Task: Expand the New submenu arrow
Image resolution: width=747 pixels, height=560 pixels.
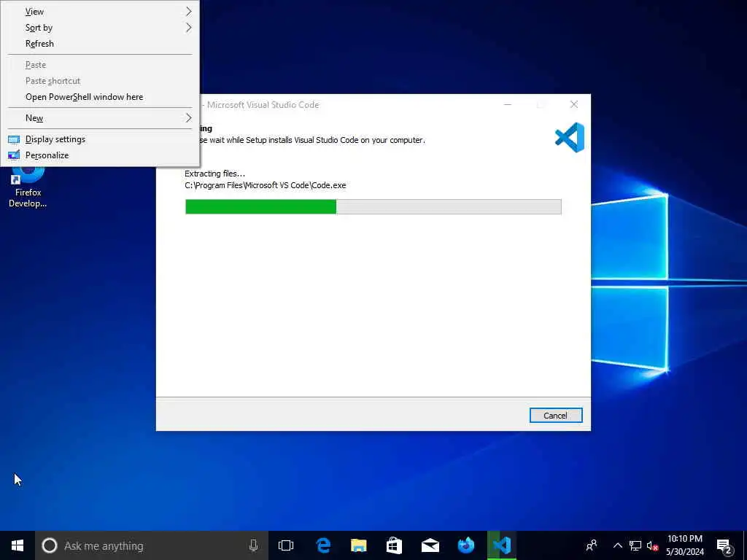Action: tap(189, 117)
